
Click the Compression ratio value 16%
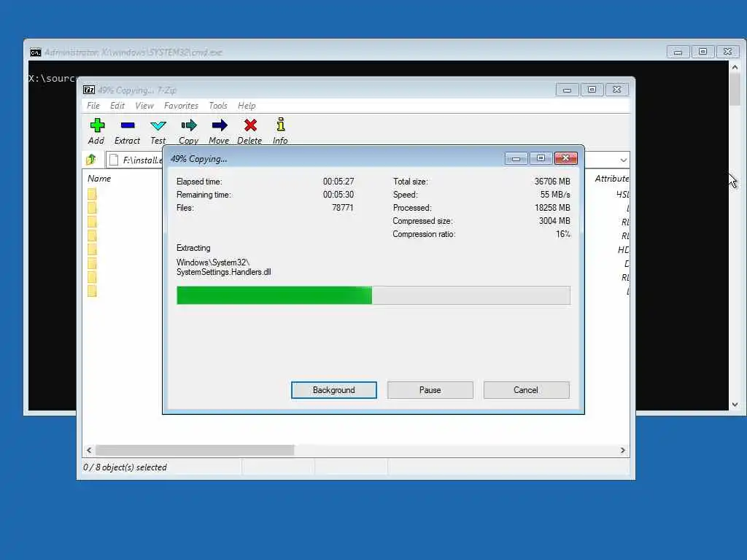point(563,234)
